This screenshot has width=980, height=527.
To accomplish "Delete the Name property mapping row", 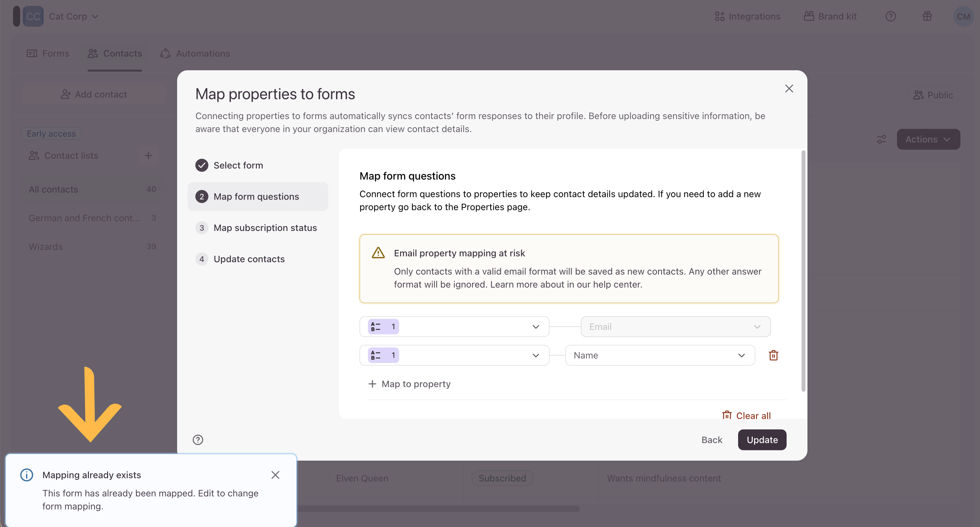I will click(773, 355).
